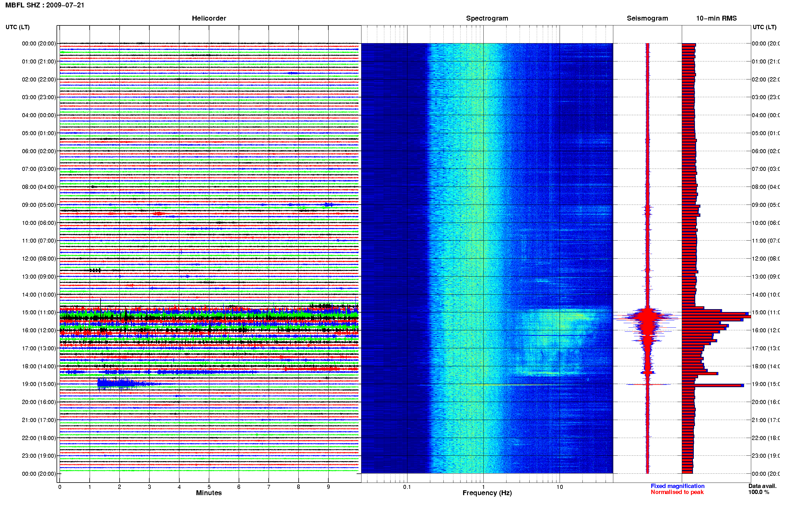The width and height of the screenshot is (812, 508).
Task: Click the 1 Hz frequency tick label
Action: (x=483, y=487)
